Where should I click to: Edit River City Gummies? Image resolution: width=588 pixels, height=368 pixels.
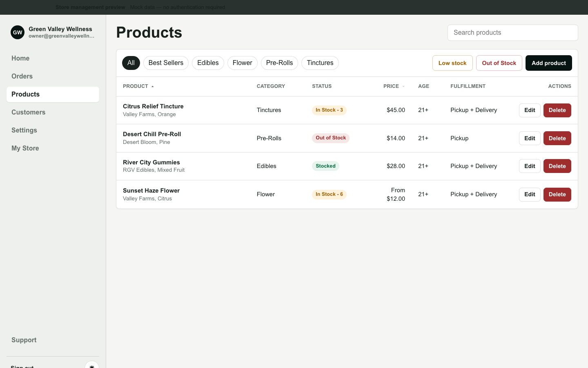coord(530,166)
